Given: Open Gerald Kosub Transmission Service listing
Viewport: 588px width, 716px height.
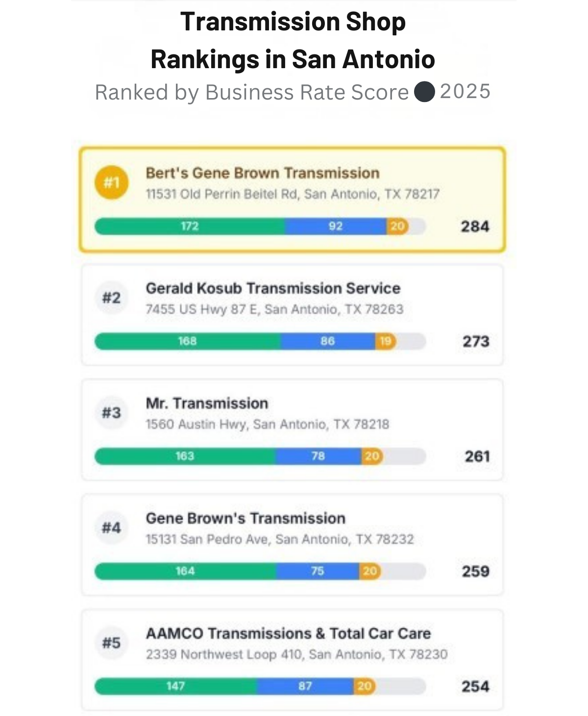Looking at the screenshot, I should click(273, 288).
